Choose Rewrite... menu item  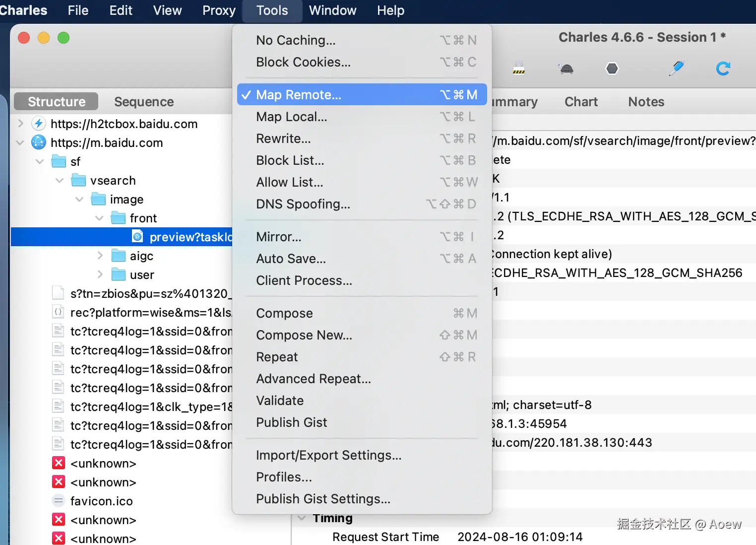pyautogui.click(x=362, y=138)
